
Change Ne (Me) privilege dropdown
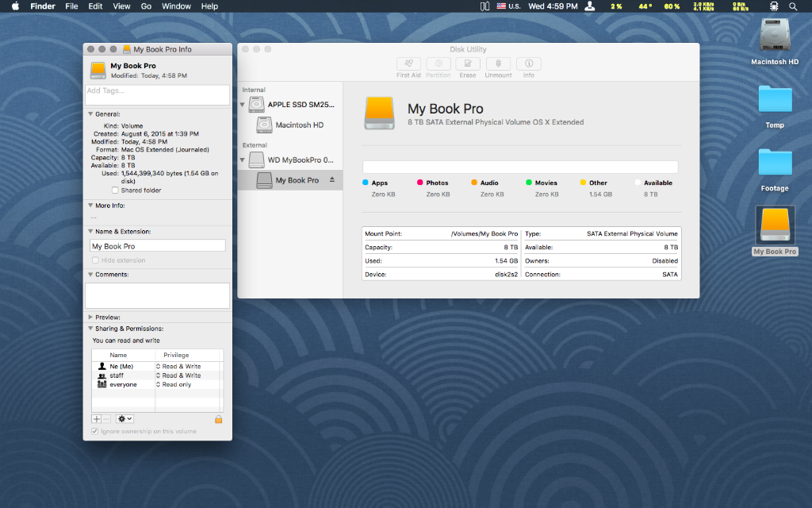coord(178,367)
